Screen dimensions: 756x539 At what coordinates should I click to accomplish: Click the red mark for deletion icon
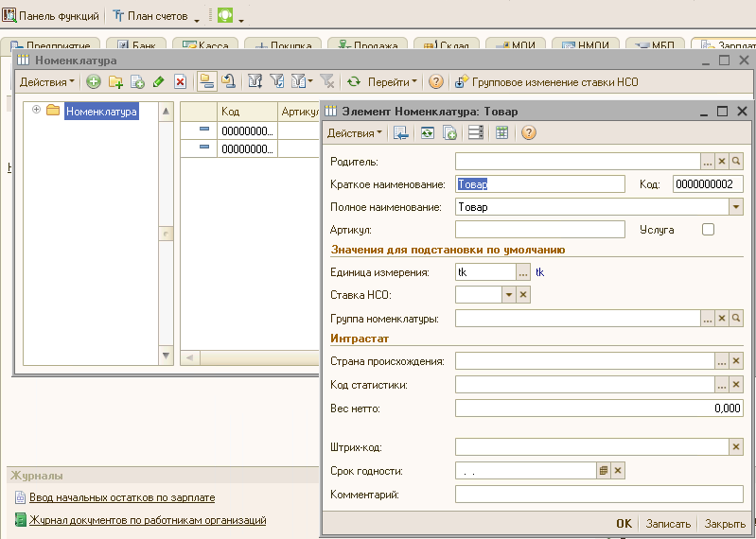tap(180, 82)
